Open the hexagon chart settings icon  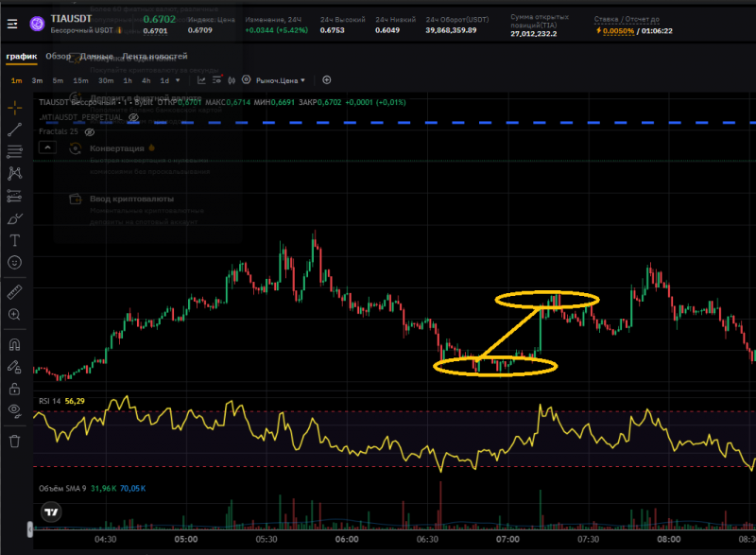coord(247,80)
